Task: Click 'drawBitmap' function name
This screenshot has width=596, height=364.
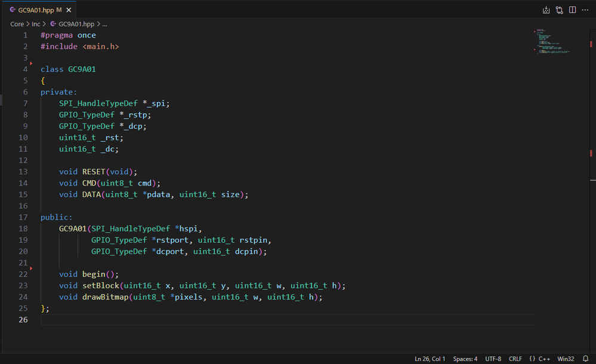Action: point(105,297)
